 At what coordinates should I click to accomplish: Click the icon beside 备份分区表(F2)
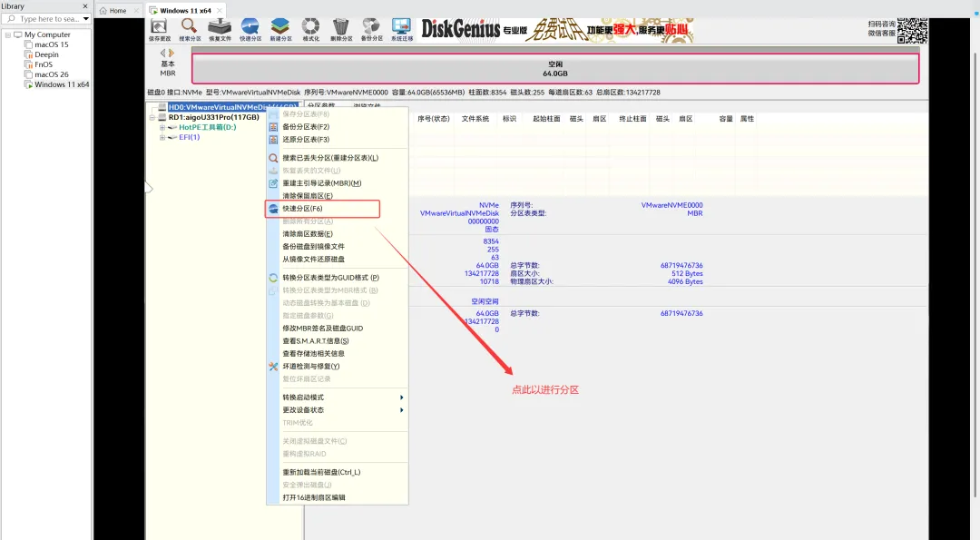click(273, 127)
